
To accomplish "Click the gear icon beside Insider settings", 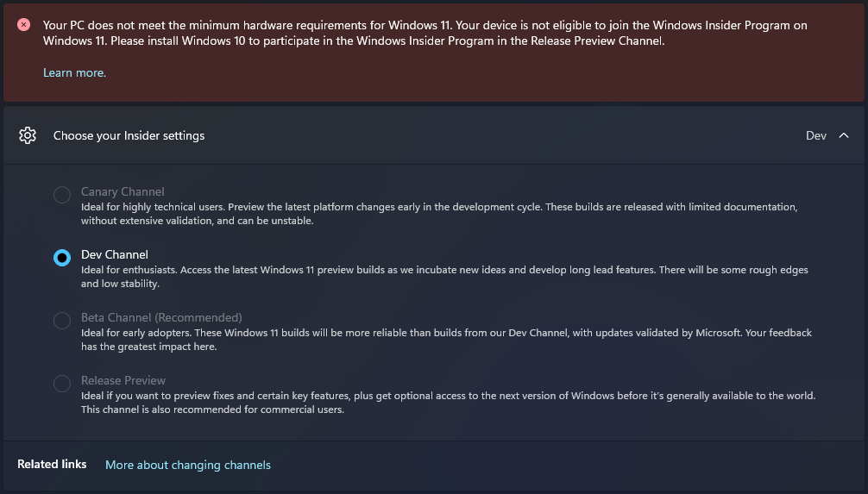I will point(28,135).
